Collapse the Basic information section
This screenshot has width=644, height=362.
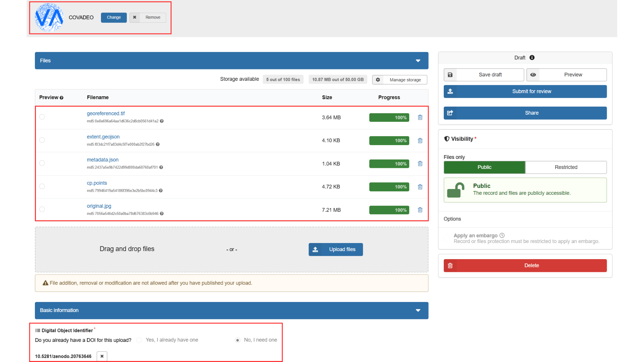click(231, 310)
